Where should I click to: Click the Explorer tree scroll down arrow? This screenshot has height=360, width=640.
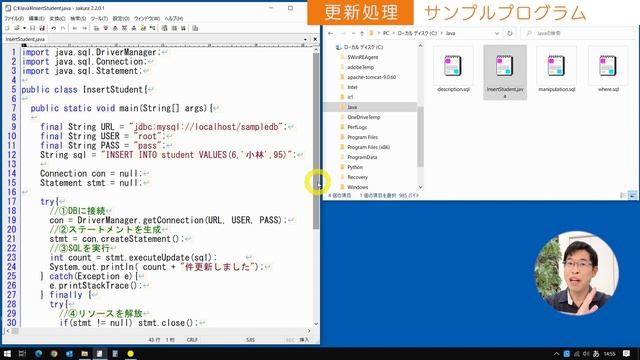click(x=420, y=187)
